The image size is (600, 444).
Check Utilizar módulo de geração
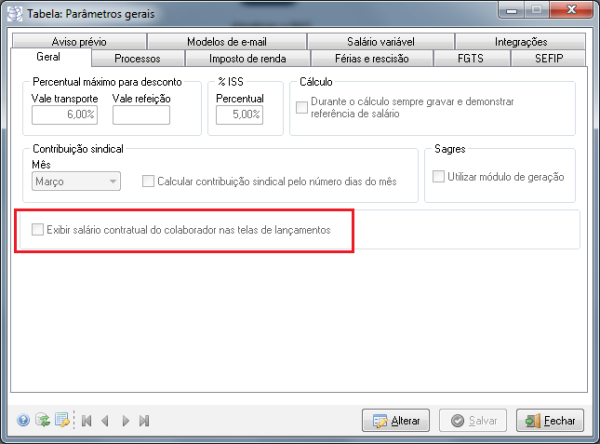click(x=438, y=177)
